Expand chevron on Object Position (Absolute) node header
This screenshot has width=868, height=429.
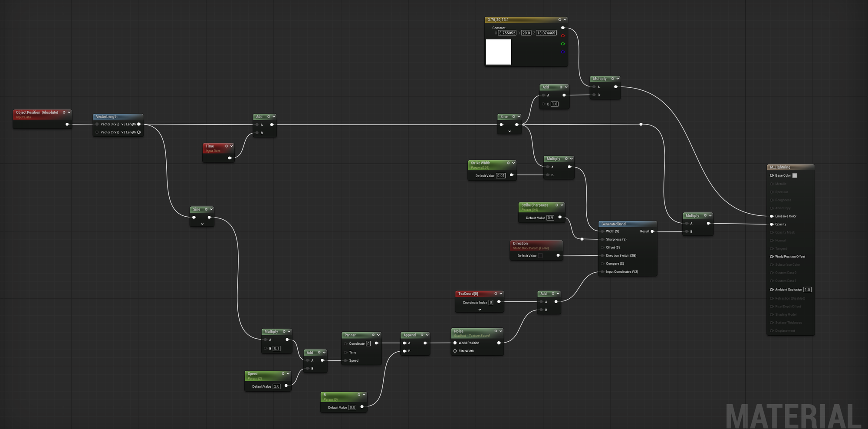tap(69, 112)
